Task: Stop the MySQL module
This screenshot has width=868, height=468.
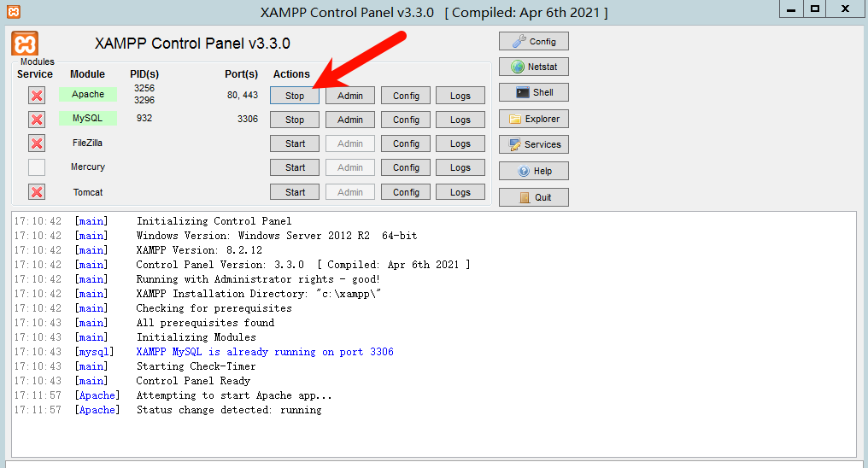Action: pos(295,120)
